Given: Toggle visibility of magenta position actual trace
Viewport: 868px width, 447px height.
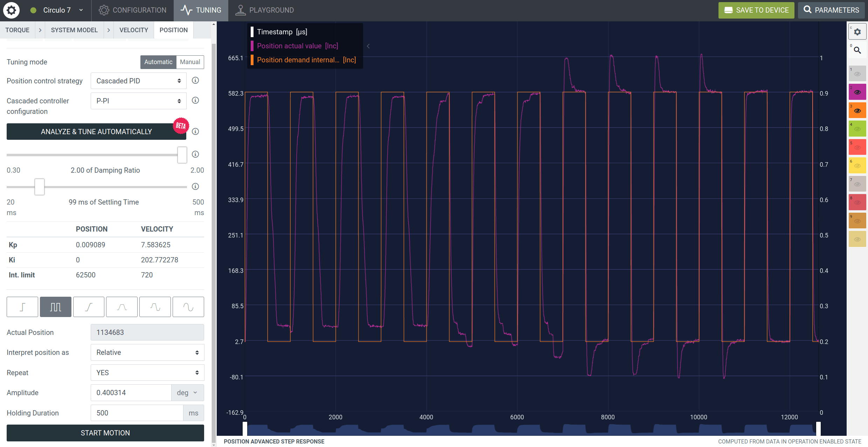Looking at the screenshot, I should [857, 92].
